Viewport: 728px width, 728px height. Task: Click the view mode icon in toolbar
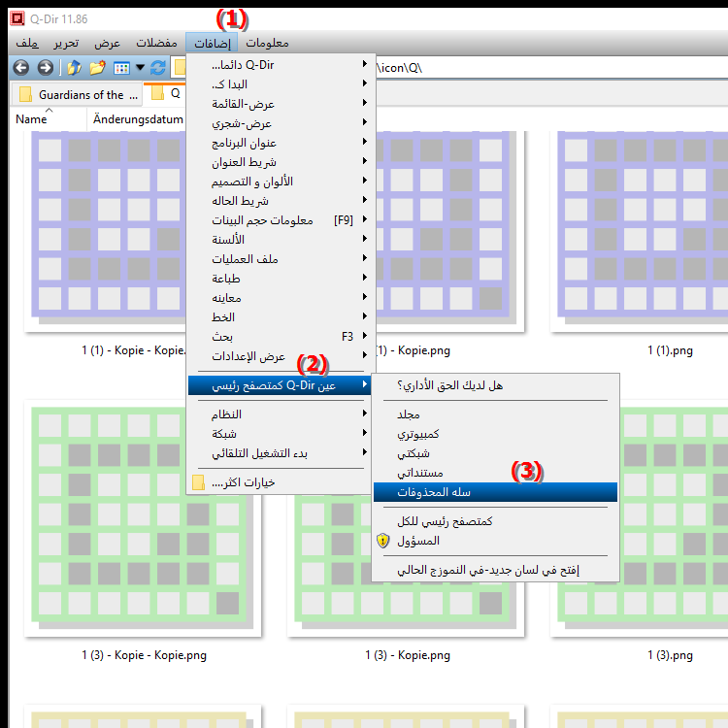tap(121, 68)
